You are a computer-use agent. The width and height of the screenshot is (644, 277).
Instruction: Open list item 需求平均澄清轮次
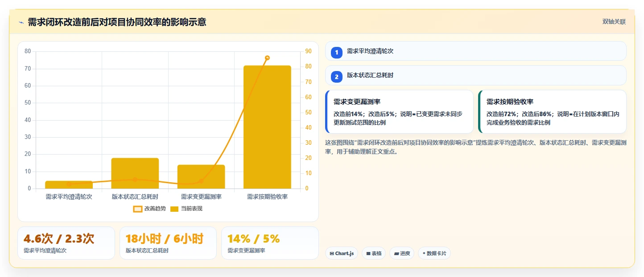click(476, 51)
